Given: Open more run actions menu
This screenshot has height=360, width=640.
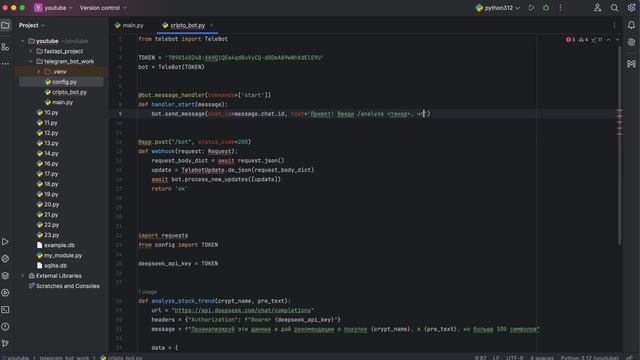Looking at the screenshot, I should pos(560,8).
